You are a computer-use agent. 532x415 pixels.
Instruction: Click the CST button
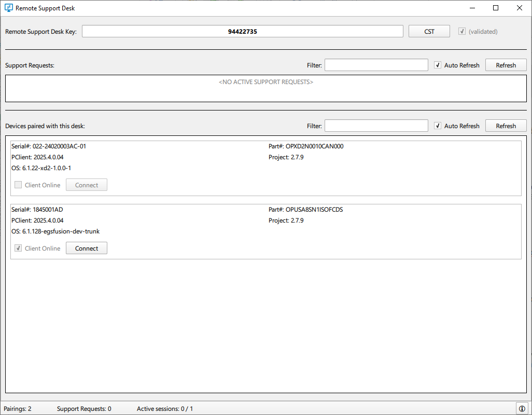[x=429, y=32]
